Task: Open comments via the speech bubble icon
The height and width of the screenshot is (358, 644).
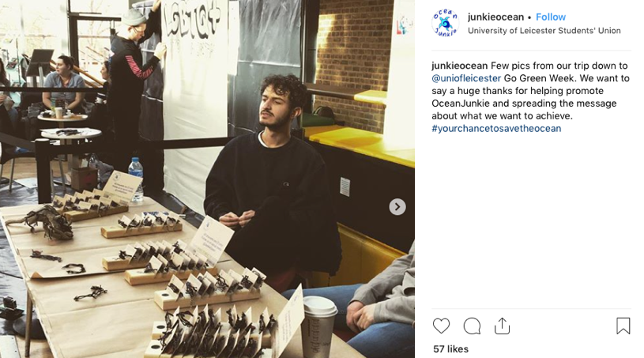Action: tap(472, 326)
